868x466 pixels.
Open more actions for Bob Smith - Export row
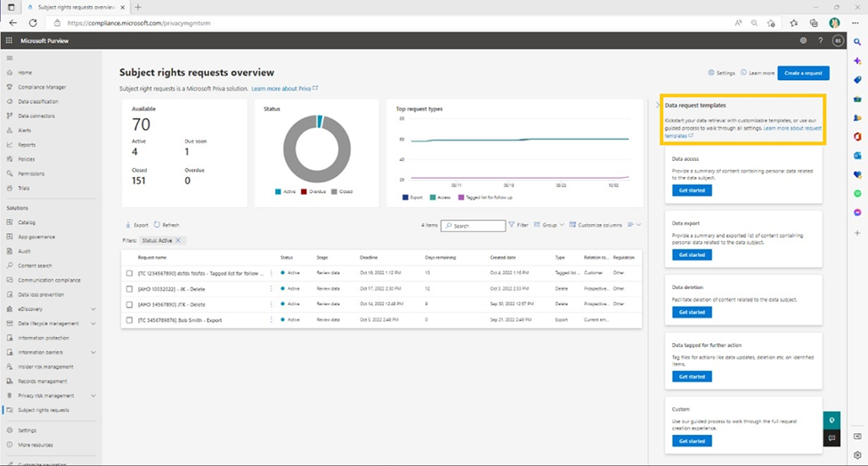tap(272, 319)
